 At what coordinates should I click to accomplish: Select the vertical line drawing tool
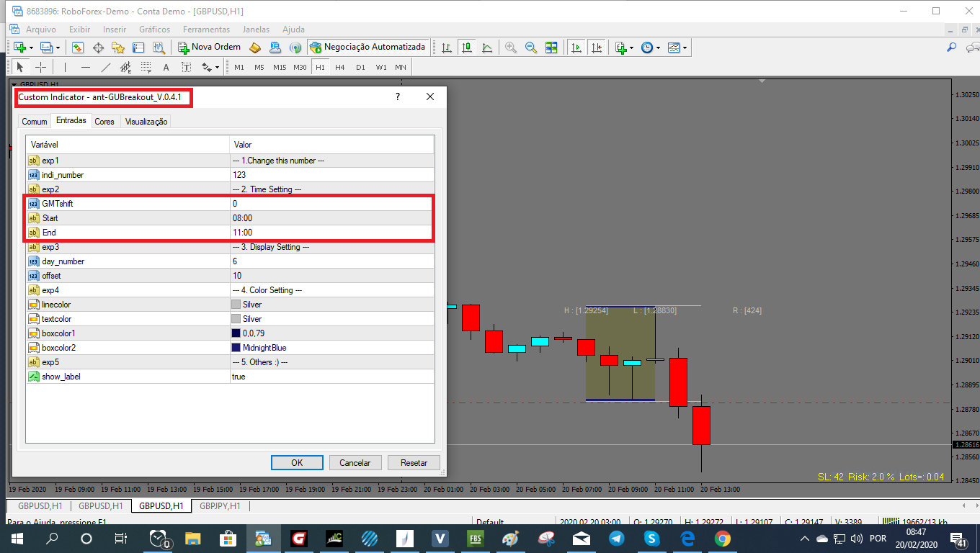(66, 67)
